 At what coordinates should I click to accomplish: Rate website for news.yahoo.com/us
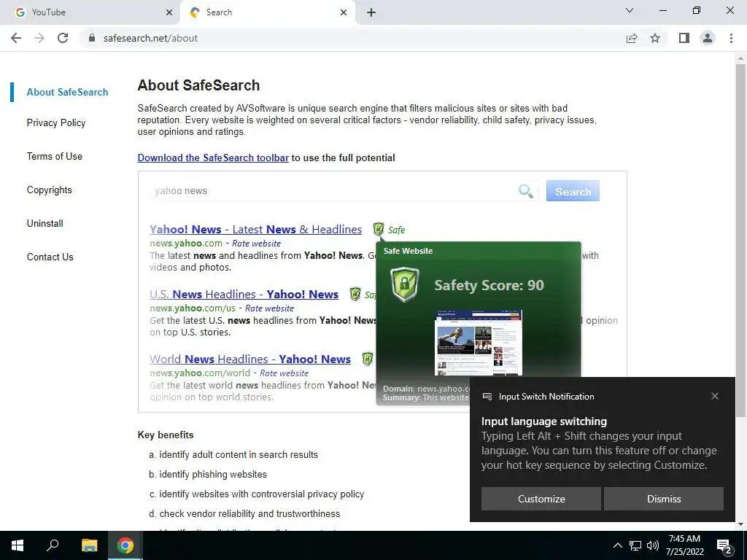(270, 308)
